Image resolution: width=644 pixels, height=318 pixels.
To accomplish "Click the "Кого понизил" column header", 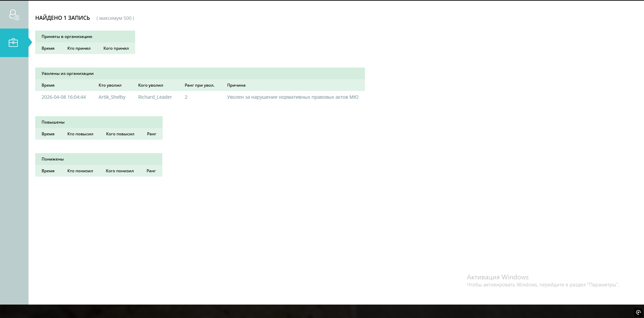I will (120, 171).
